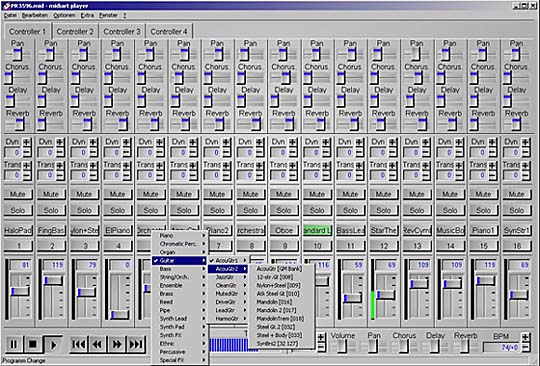
Task: Increase Trans value on channel 12
Action: point(393,166)
